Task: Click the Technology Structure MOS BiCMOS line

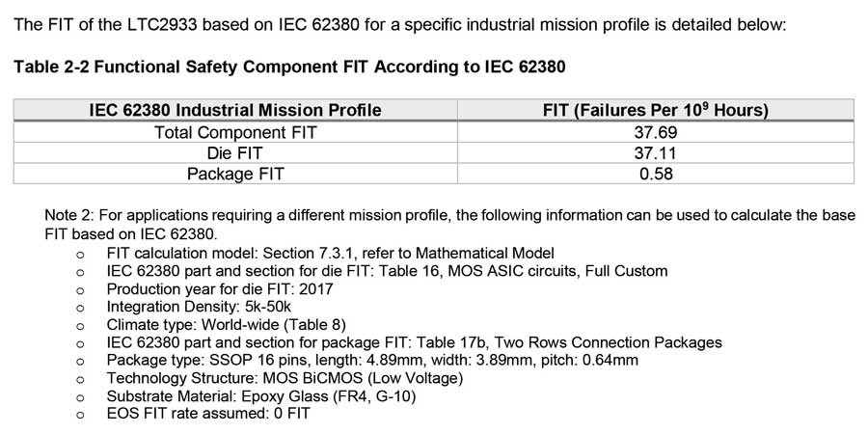Action: 285,378
